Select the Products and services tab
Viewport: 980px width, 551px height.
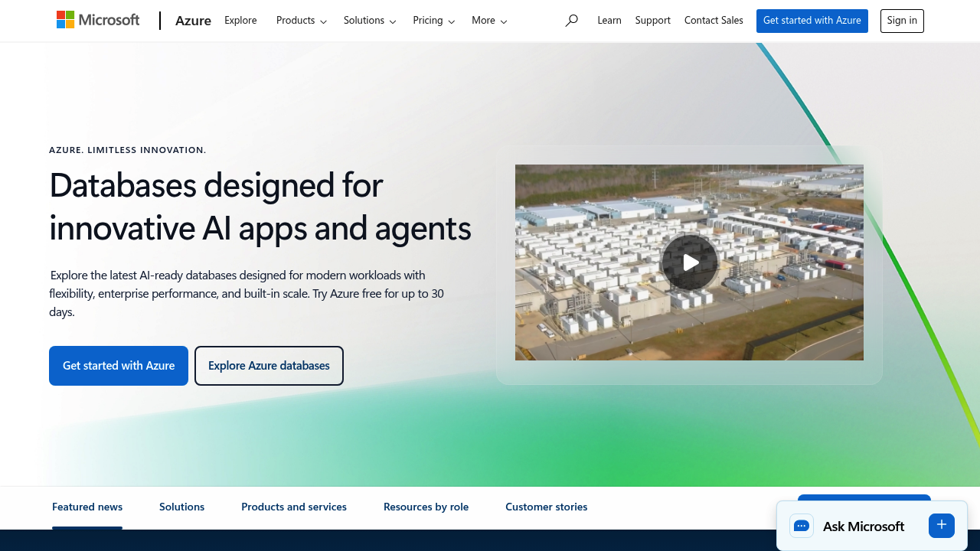(293, 507)
